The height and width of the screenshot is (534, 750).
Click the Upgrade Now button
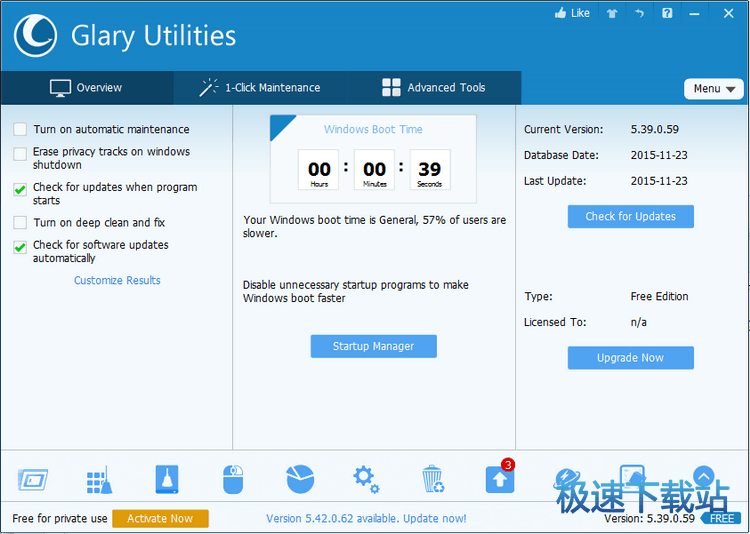click(x=630, y=358)
